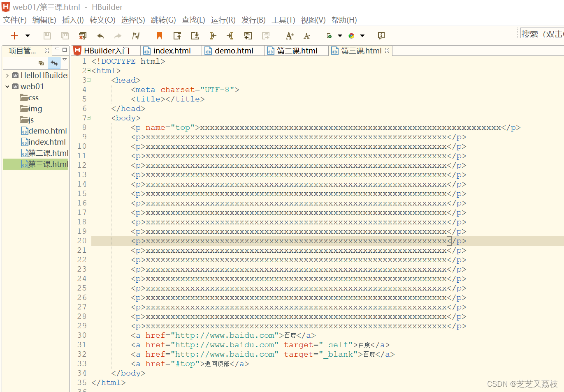The width and height of the screenshot is (564, 392).
Task: Click the name="top" attribute on line 8
Action: point(170,127)
